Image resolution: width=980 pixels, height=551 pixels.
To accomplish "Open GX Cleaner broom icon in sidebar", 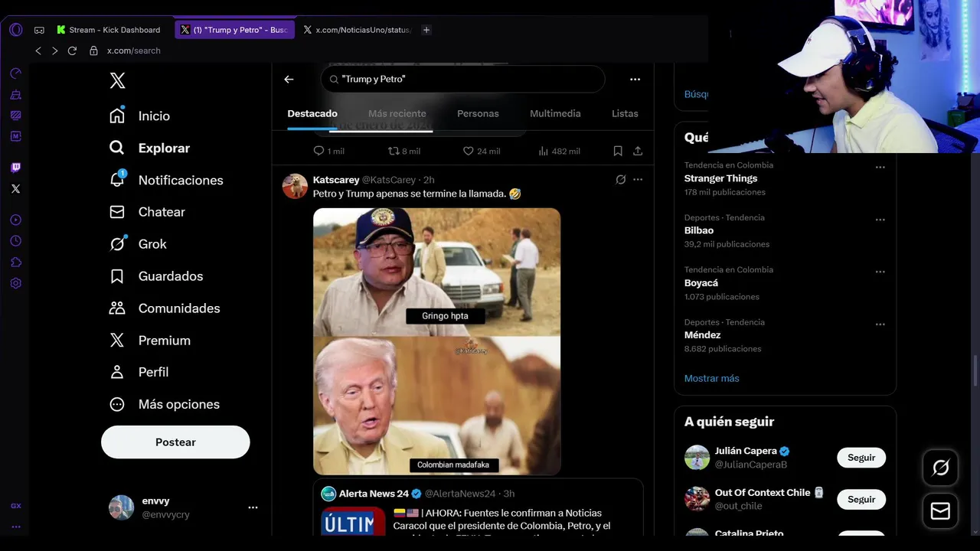I will 16,95.
